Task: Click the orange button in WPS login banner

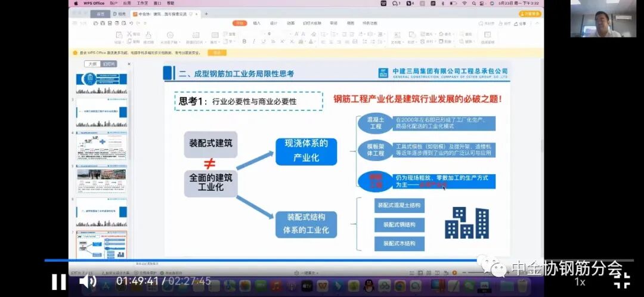Action: (217, 52)
